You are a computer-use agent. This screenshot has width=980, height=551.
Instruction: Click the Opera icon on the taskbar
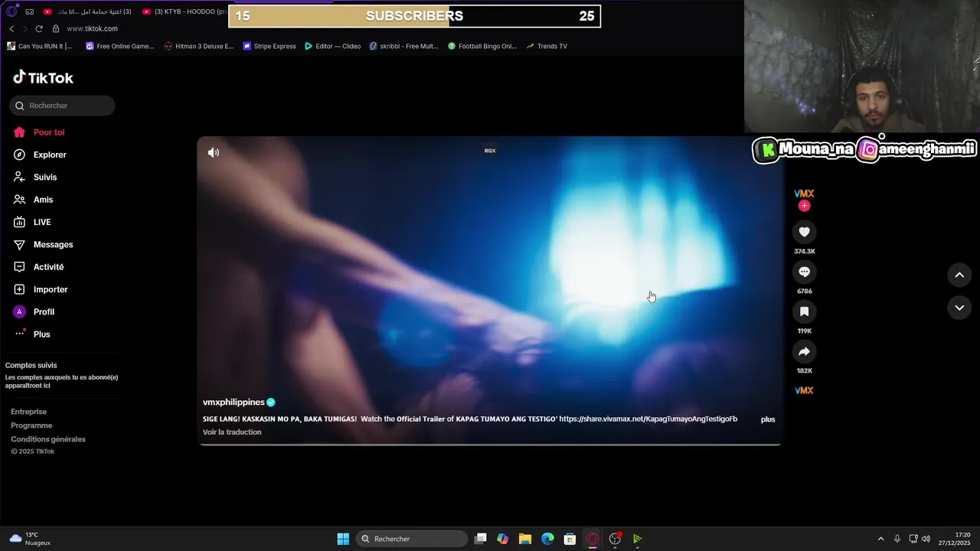point(593,539)
